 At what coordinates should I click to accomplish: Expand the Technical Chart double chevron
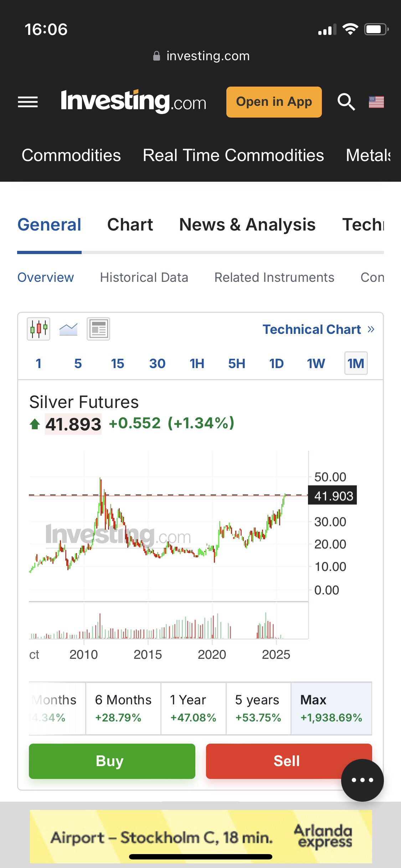point(371,329)
